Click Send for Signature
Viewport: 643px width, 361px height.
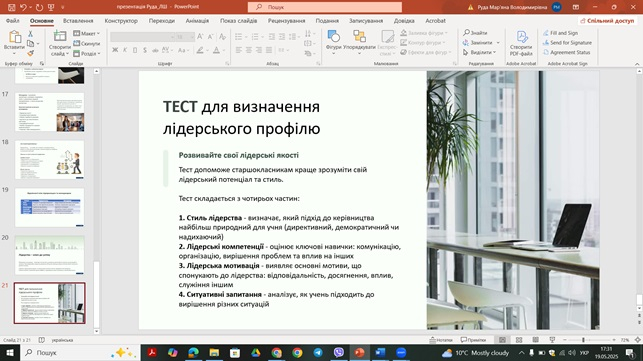coord(567,43)
